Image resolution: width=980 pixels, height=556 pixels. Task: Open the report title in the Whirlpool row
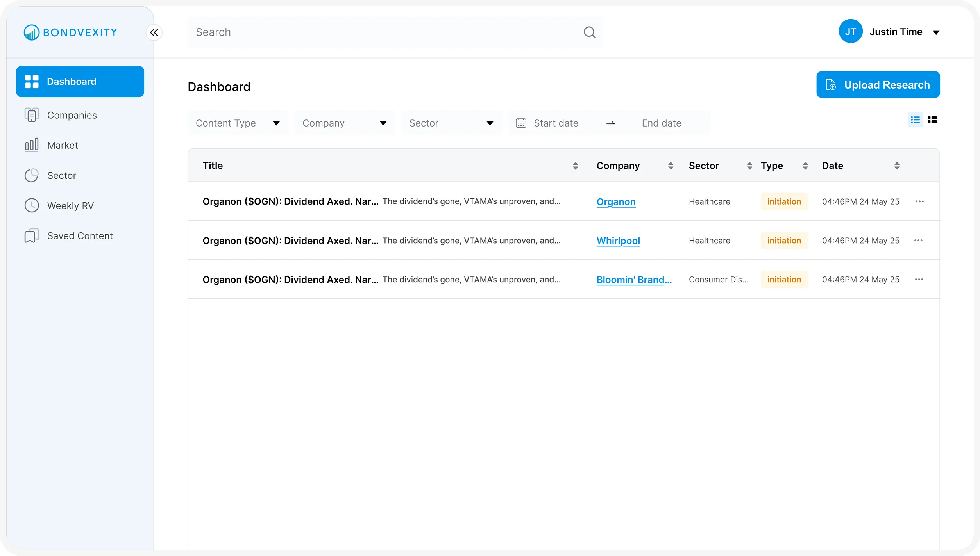[x=290, y=241]
